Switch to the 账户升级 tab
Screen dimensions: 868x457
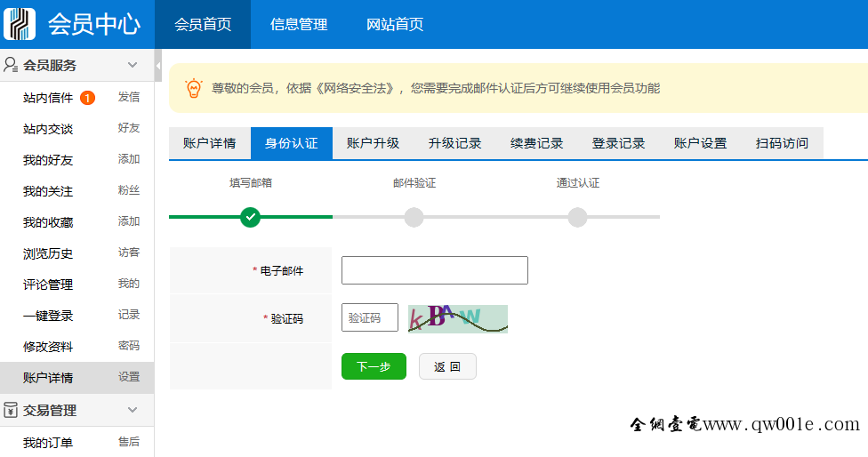point(373,143)
